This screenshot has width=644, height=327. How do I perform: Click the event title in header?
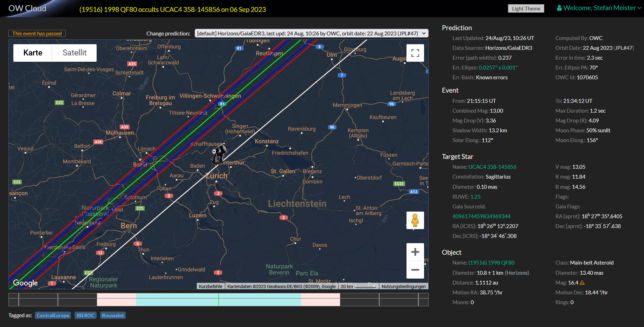pos(173,9)
